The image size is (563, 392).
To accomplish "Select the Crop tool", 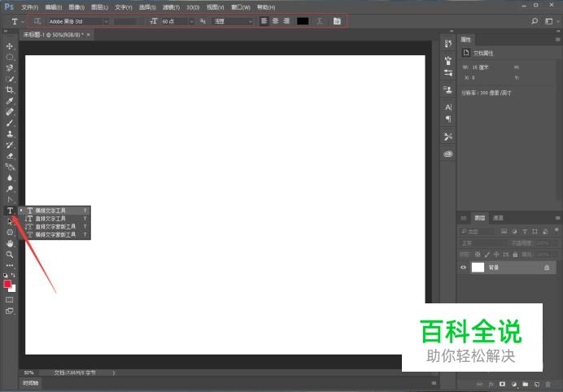I will [10, 89].
